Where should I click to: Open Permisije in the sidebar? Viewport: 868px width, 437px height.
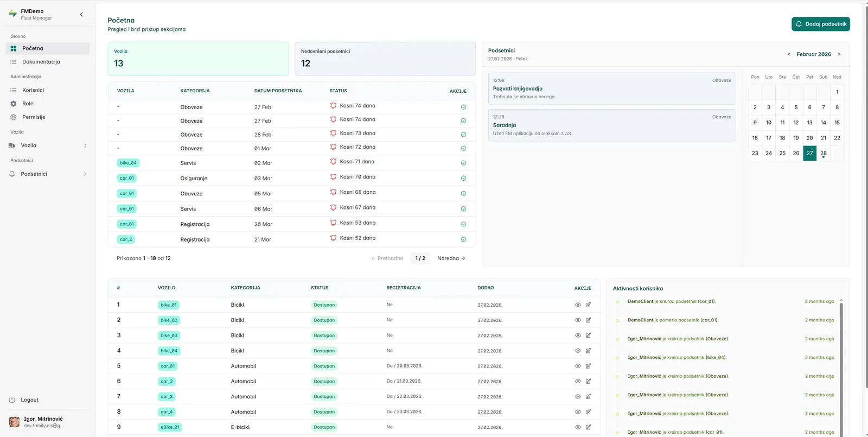pos(48,117)
